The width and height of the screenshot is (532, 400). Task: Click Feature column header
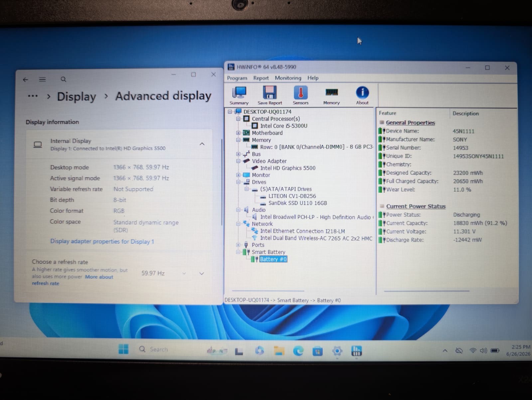click(x=387, y=113)
